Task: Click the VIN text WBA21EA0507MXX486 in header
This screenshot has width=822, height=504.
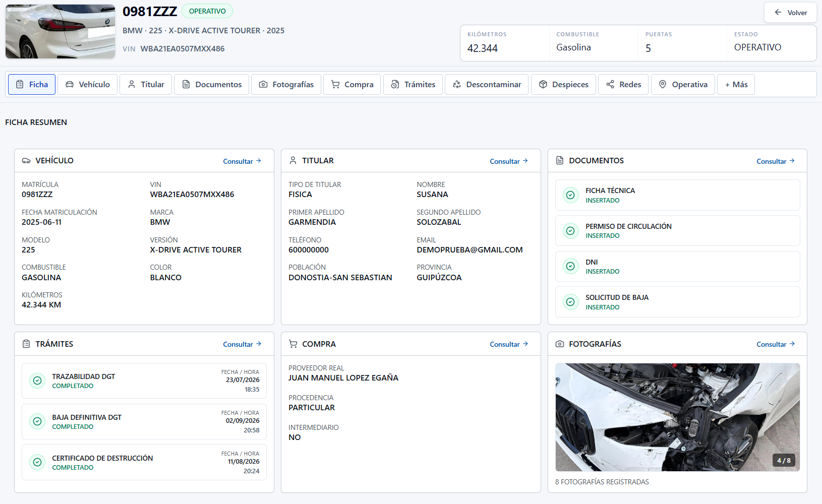Action: pyautogui.click(x=183, y=49)
